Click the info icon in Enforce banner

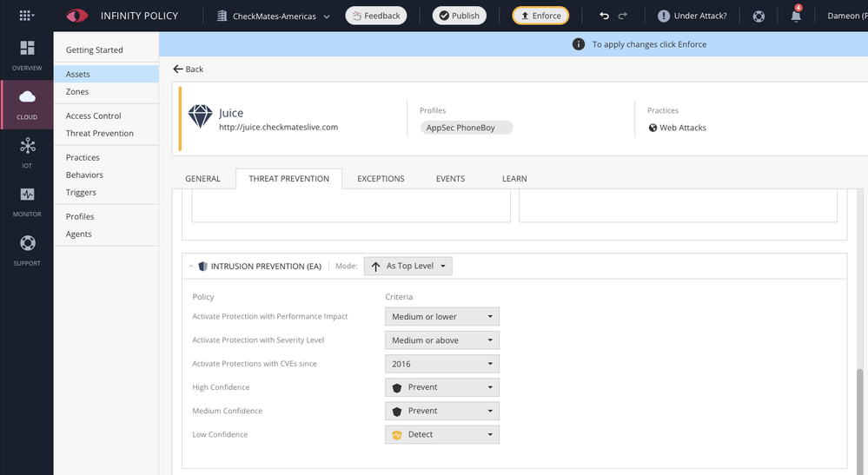tap(579, 44)
